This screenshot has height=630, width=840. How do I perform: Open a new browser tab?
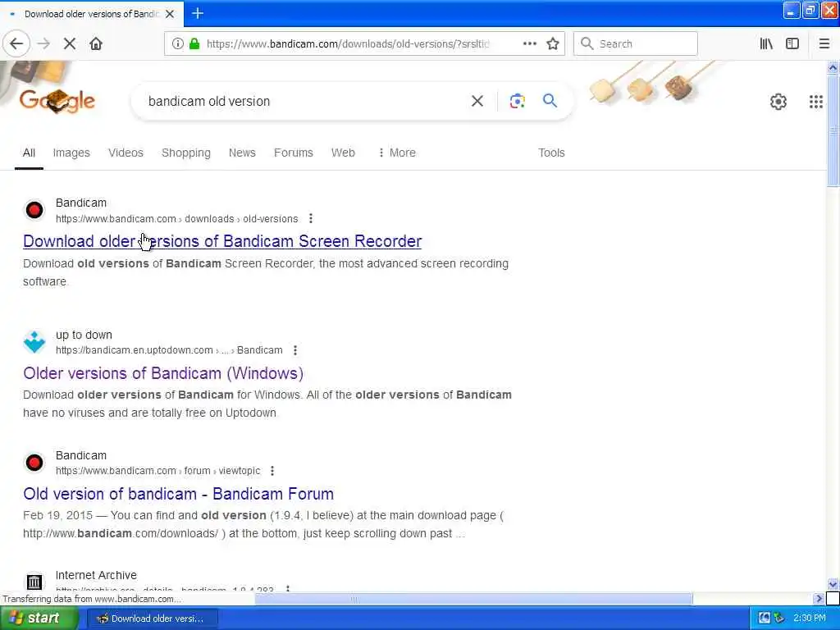tap(198, 13)
